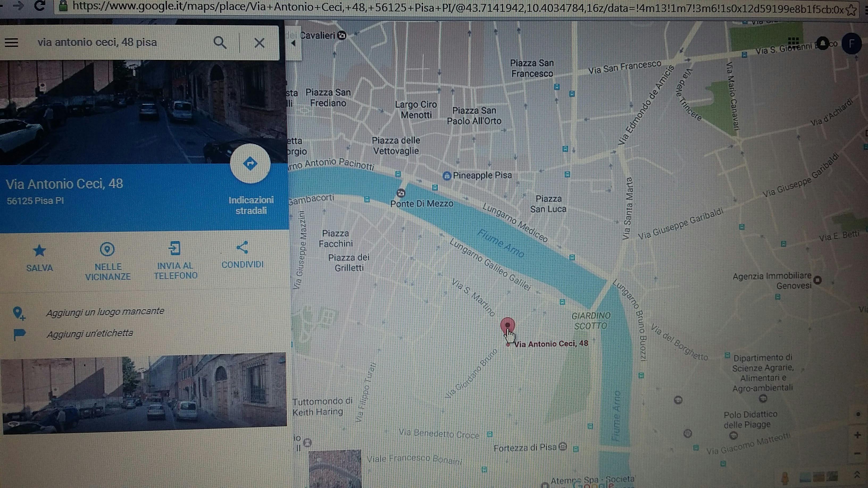Click the red Via Antonio Ceci pin
This screenshot has height=488, width=868.
click(x=507, y=325)
